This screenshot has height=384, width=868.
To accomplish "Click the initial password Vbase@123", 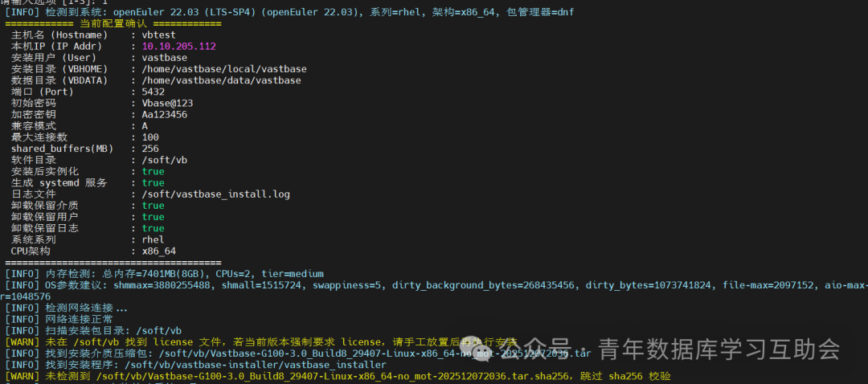I will (167, 104).
